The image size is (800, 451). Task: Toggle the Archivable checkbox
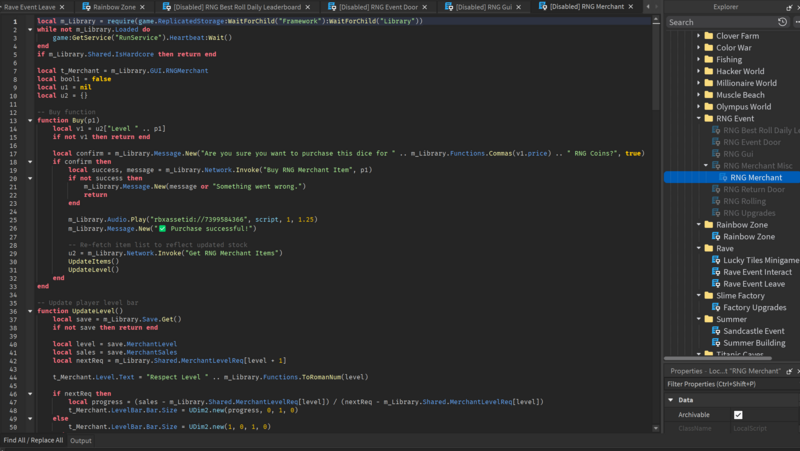pyautogui.click(x=738, y=415)
